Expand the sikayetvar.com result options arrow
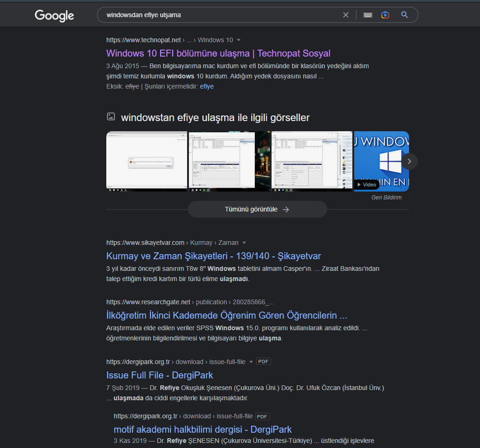Screen dimensions: 480x448 244,243
